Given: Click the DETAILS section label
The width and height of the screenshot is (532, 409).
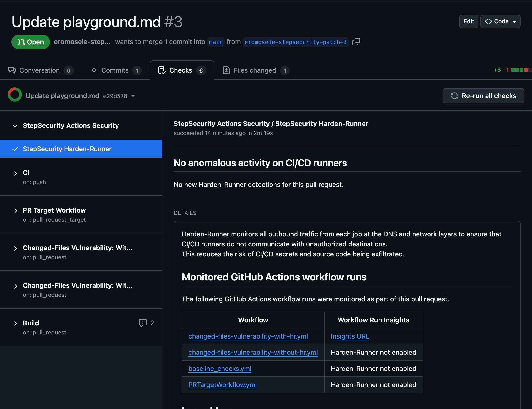Looking at the screenshot, I should tap(185, 213).
